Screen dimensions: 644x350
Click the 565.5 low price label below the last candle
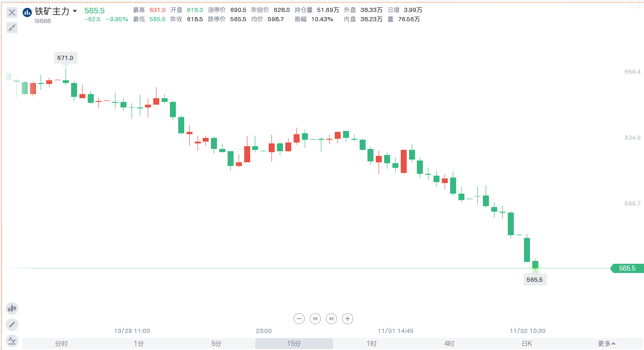(x=535, y=279)
